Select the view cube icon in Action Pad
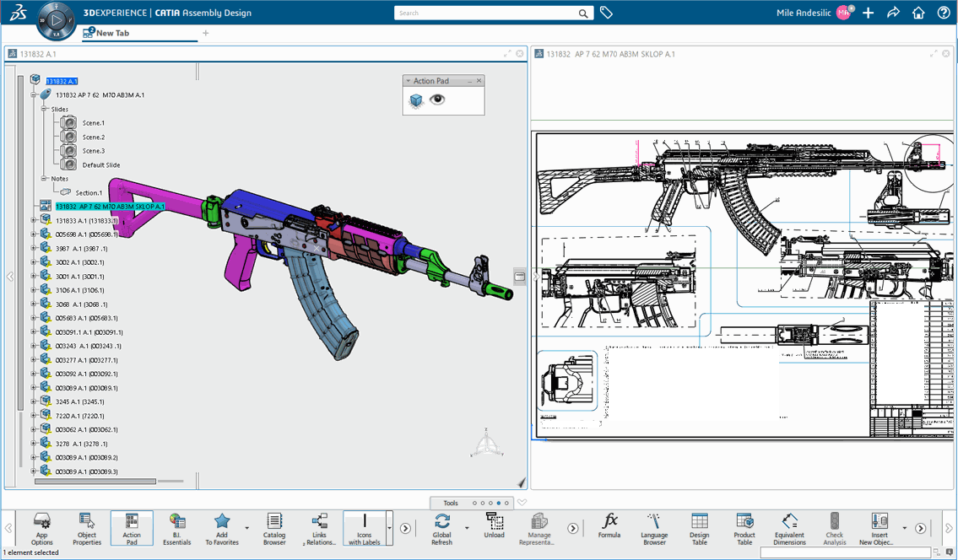 coord(415,99)
